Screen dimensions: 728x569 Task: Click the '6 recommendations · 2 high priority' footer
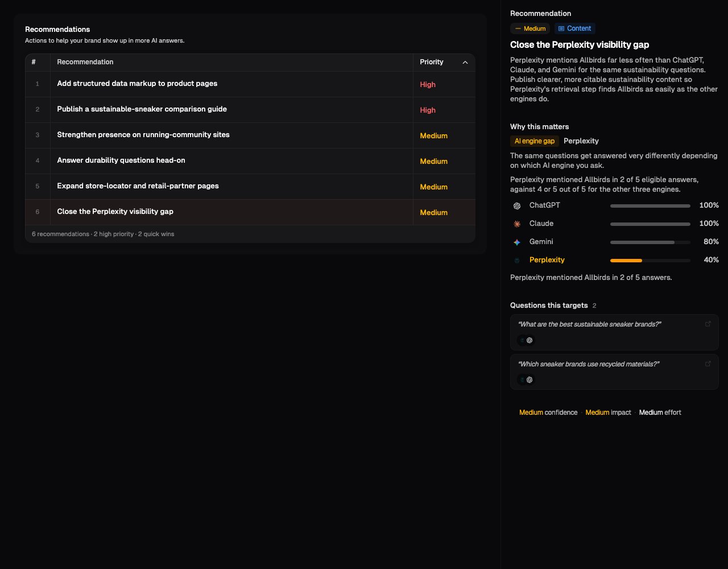tap(103, 234)
